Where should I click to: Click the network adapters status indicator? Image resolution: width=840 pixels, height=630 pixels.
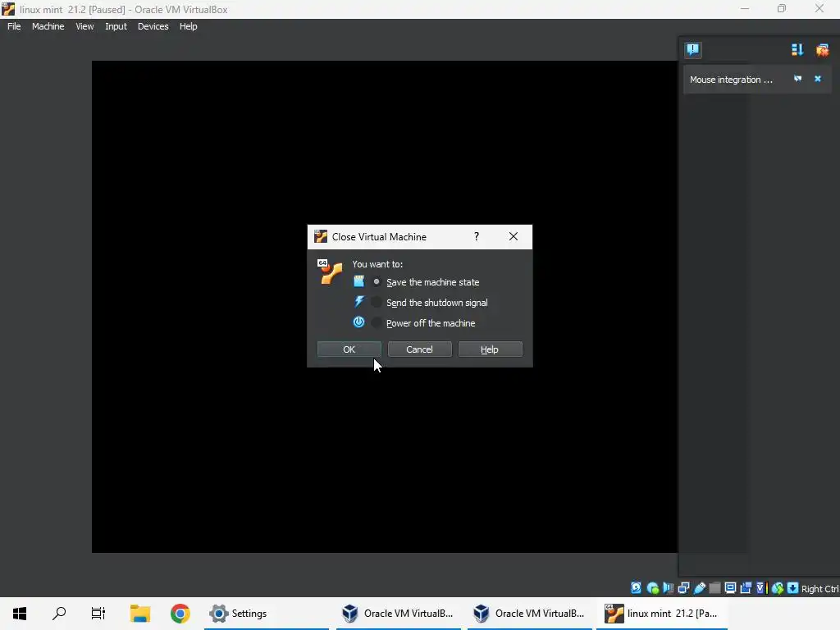683,588
